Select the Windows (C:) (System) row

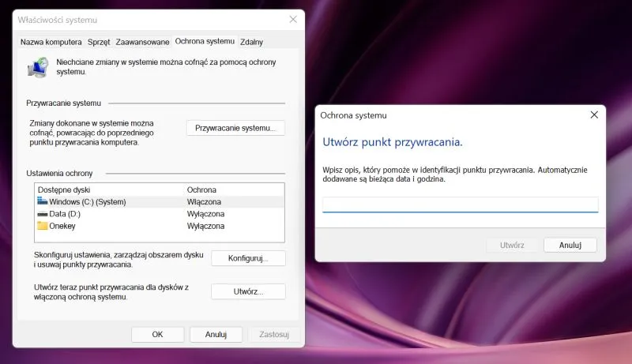coord(160,201)
